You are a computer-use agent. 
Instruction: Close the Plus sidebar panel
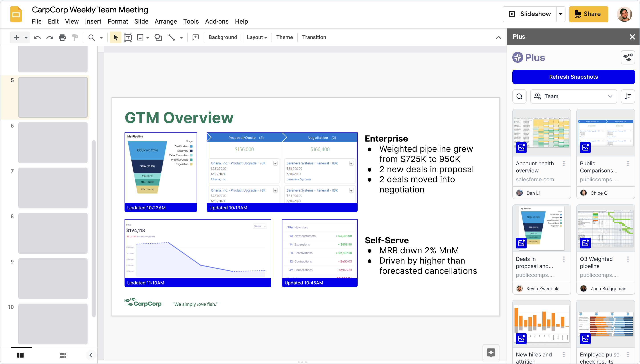coord(632,37)
